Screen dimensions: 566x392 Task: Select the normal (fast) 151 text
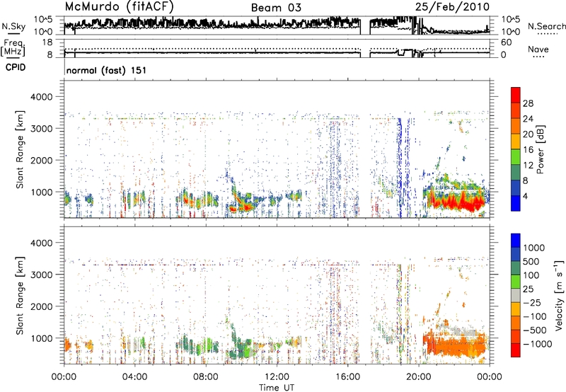pos(107,70)
